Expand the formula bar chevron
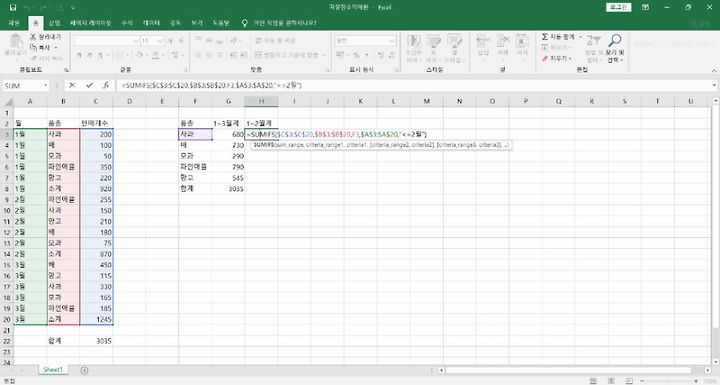 coord(714,85)
